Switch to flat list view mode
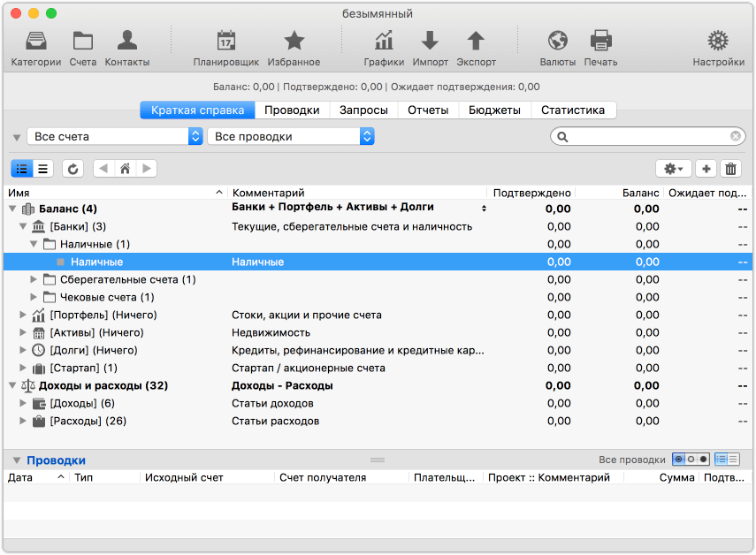756x555 pixels. tap(42, 169)
